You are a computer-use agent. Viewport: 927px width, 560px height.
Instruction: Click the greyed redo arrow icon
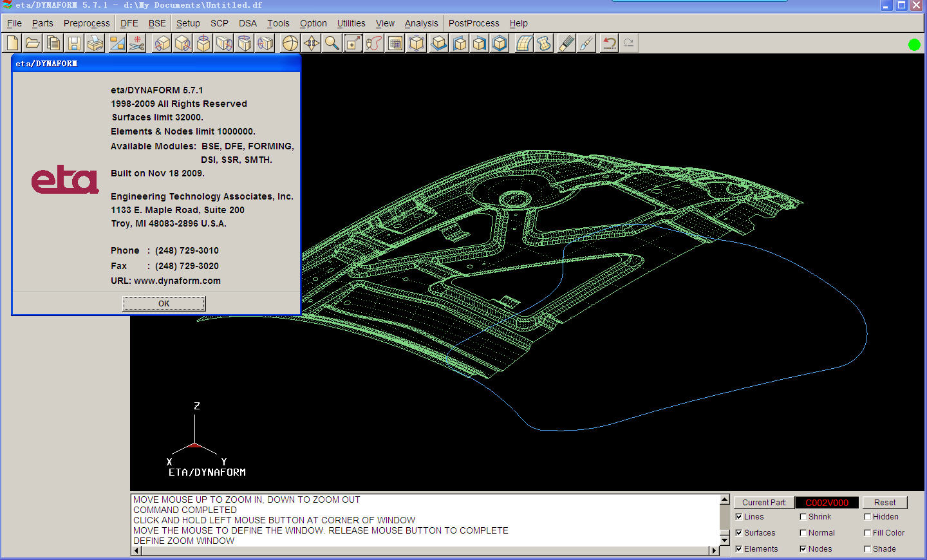629,43
